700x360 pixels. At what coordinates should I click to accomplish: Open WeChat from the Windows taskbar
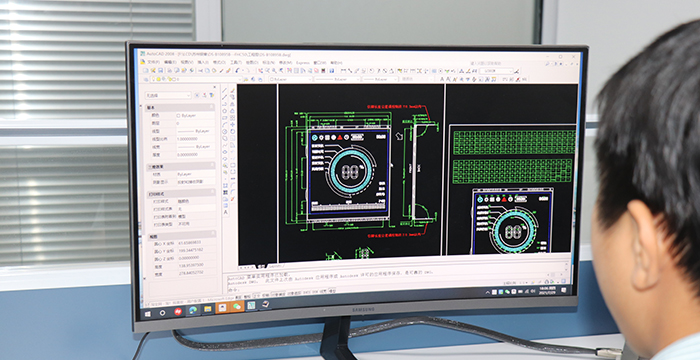coord(237,306)
